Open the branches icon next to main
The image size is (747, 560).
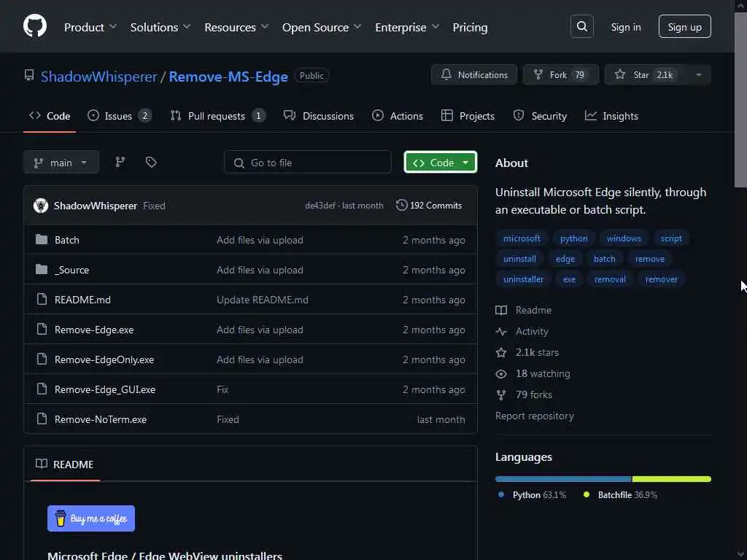(120, 163)
